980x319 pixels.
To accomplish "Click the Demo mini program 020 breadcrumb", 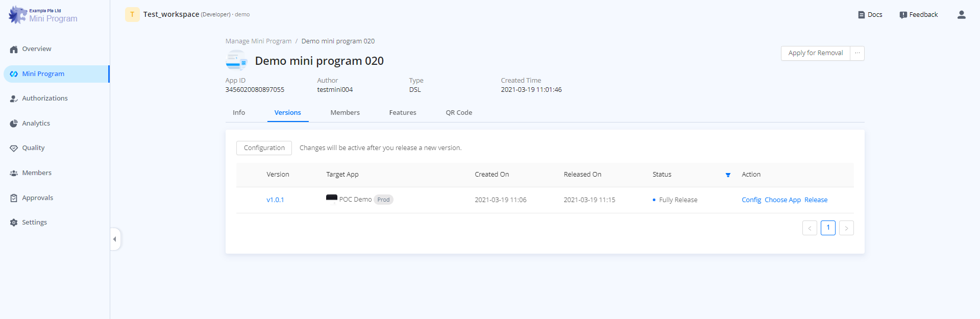I will tap(338, 41).
